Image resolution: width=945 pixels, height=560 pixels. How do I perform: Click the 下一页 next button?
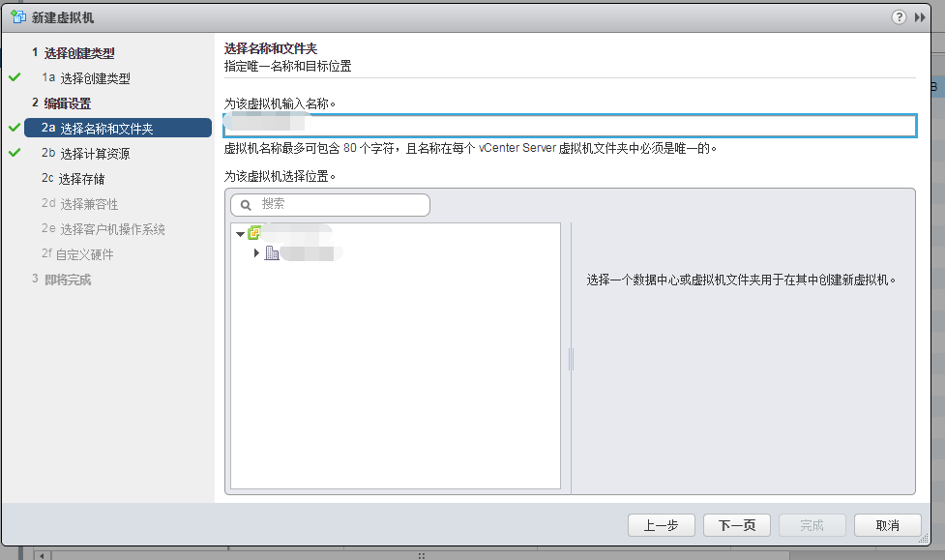[x=736, y=525]
